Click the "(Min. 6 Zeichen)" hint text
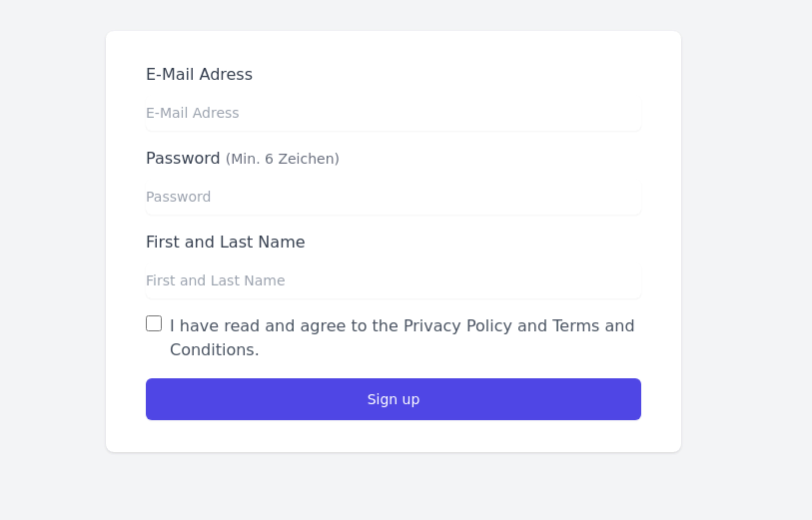The height and width of the screenshot is (520, 812). tap(283, 159)
